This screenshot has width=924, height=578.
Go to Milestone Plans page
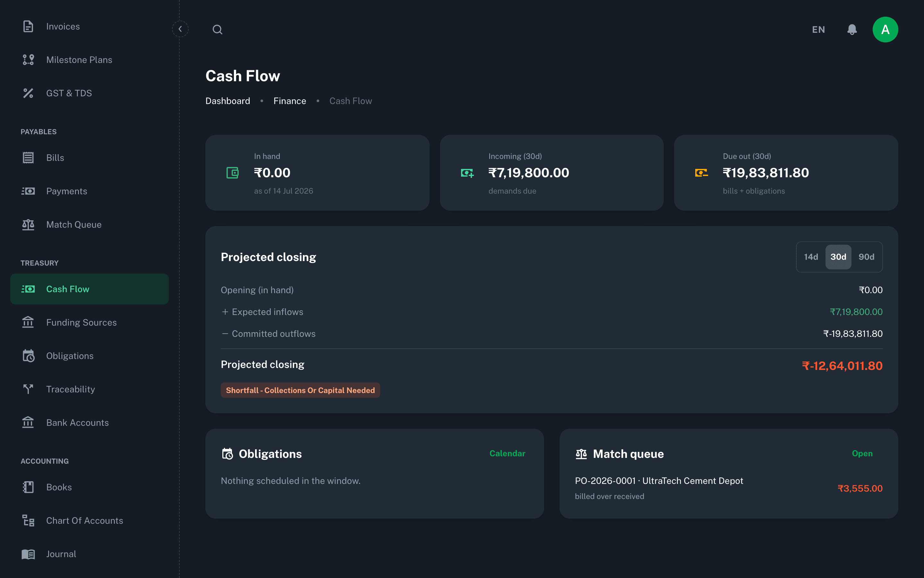(x=89, y=60)
